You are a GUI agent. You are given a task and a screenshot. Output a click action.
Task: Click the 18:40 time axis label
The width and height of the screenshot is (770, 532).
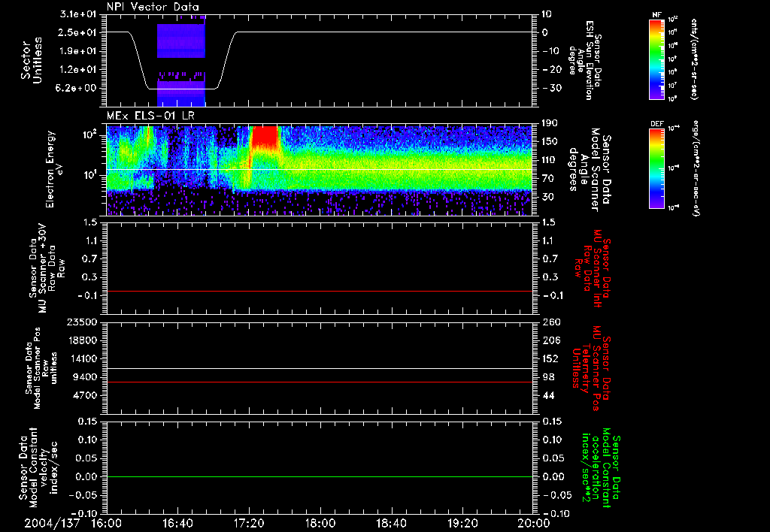click(391, 523)
